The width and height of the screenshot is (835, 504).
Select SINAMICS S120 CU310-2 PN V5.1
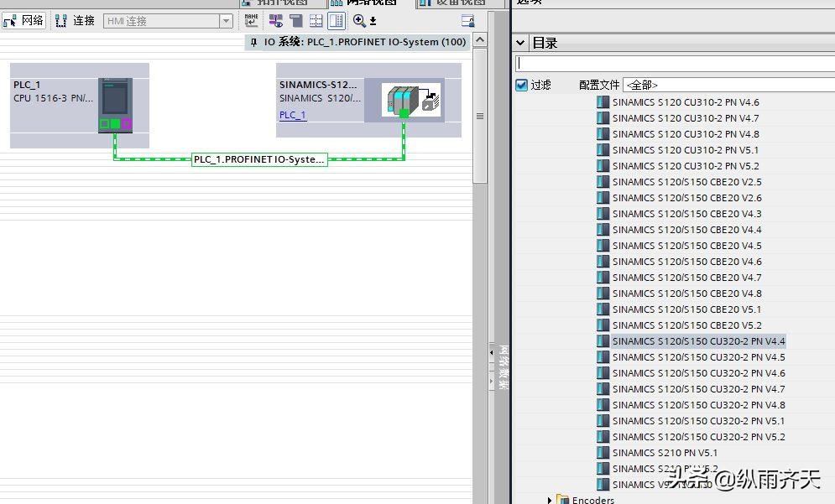[686, 150]
